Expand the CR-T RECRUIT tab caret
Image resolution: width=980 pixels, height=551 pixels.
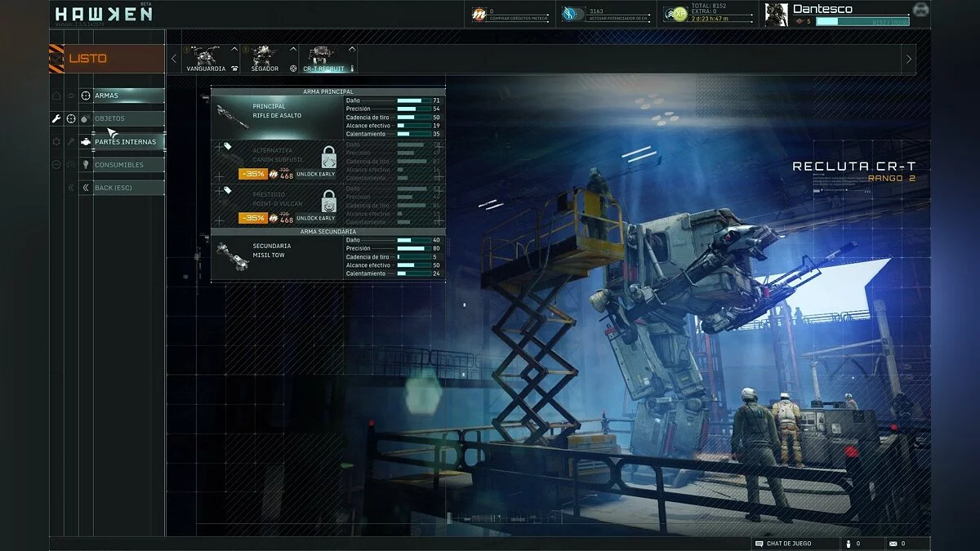click(x=352, y=49)
